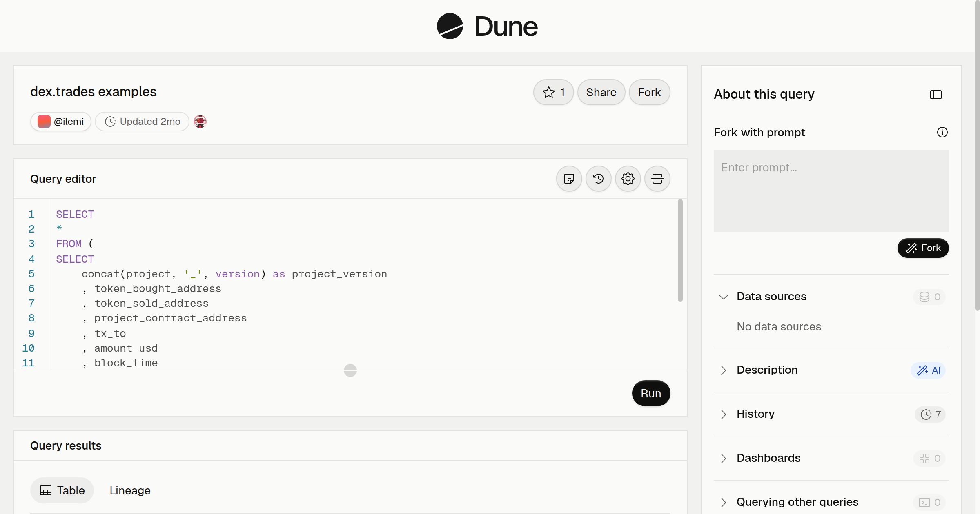Collapse the Data sources section

[723, 297]
